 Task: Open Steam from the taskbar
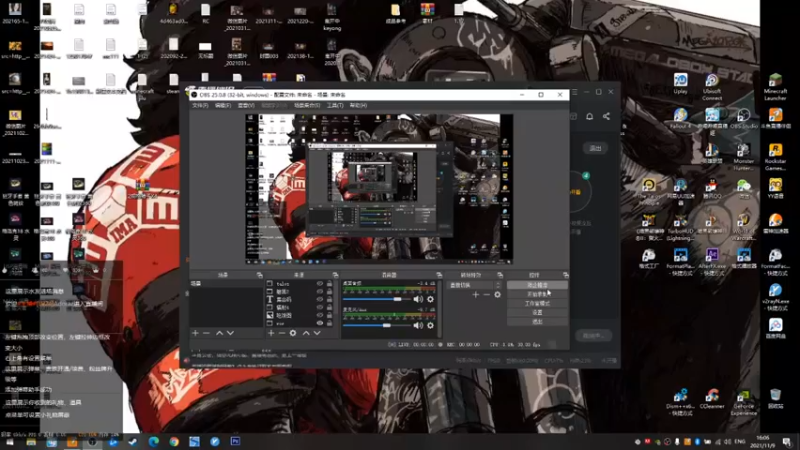pos(133,442)
